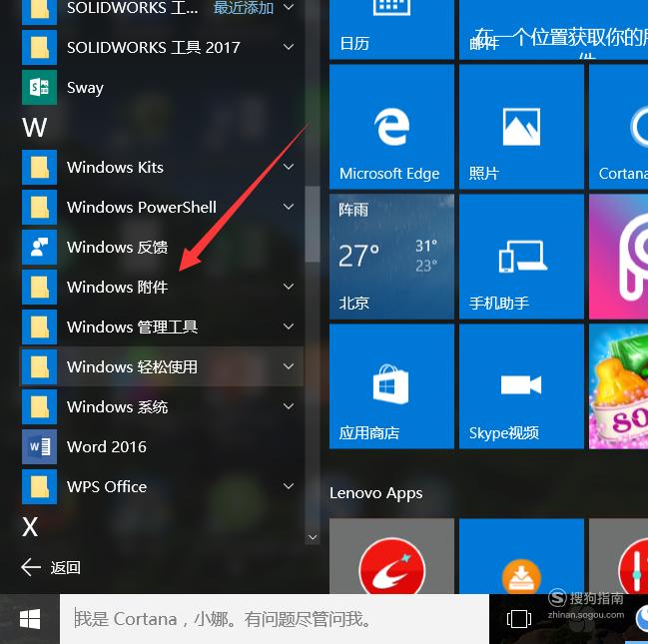The image size is (648, 644).
Task: Expand the Windows 轻松使用 chevron
Action: [x=289, y=366]
